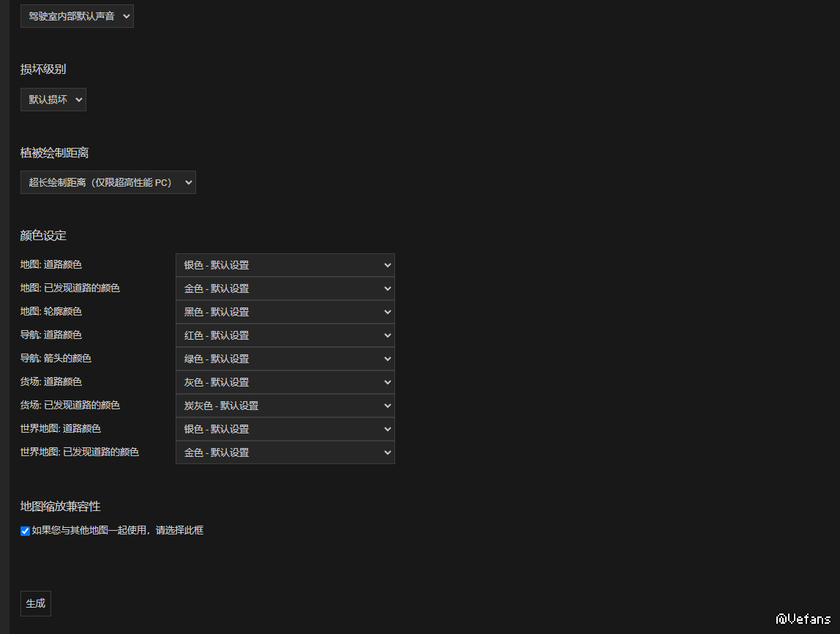Click the 如果您与其他地图一起使用 checkbox label text
Screen dimensions: 840x634
(x=117, y=530)
